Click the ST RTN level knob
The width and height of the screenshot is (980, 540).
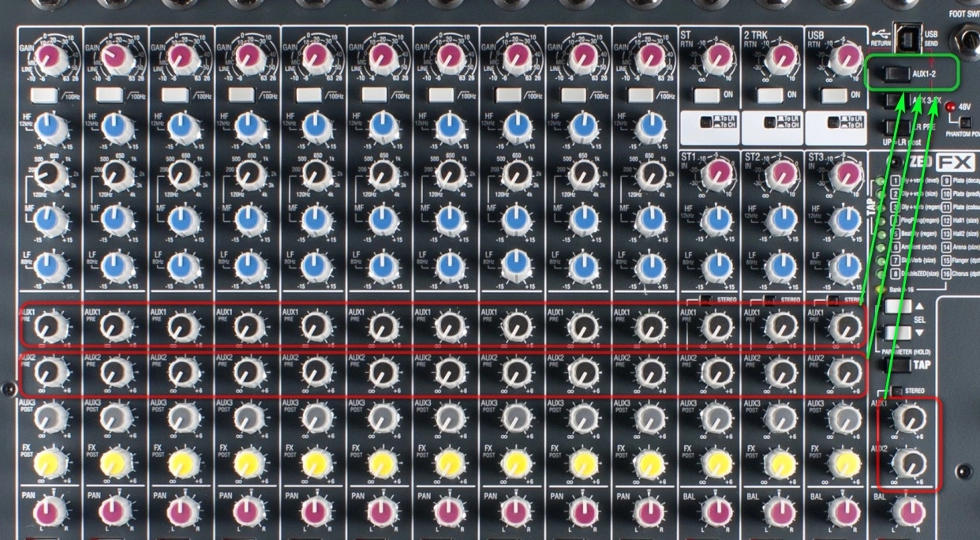tap(717, 56)
